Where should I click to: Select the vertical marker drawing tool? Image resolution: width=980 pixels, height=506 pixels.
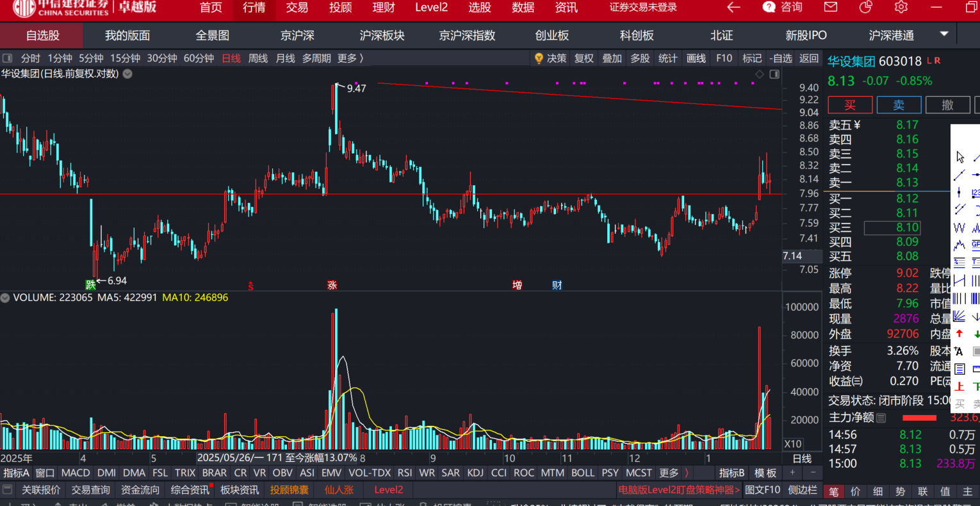[x=960, y=192]
